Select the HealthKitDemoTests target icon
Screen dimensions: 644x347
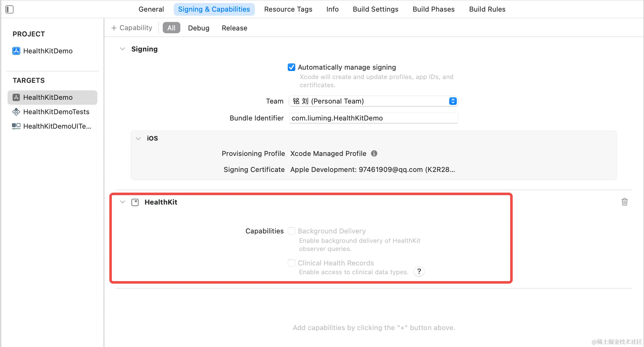[x=16, y=112]
